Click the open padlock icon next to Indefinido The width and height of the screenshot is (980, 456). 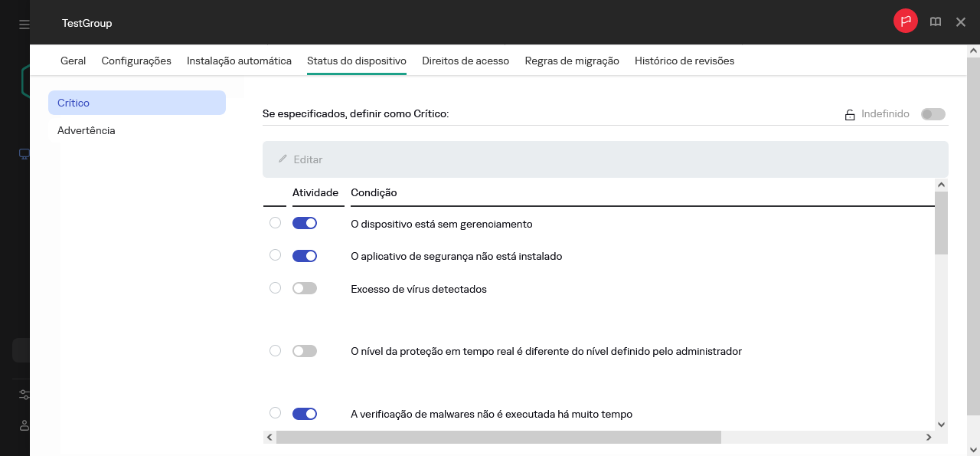click(850, 113)
